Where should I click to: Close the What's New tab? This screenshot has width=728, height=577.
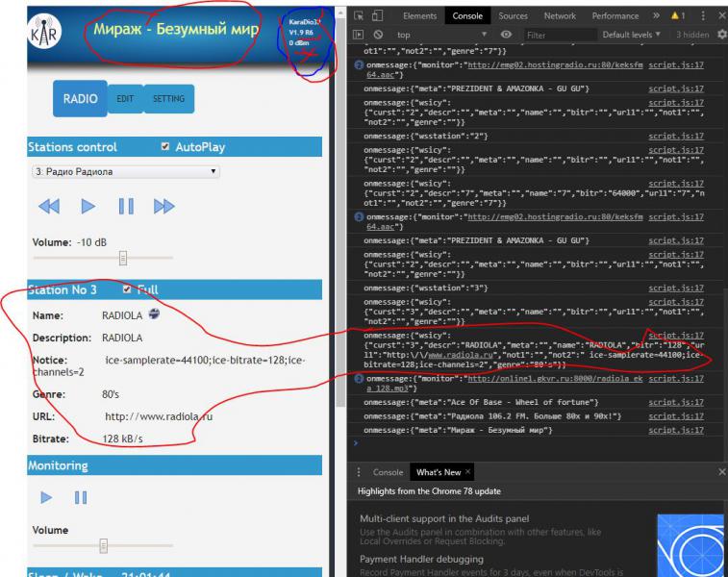click(x=467, y=471)
